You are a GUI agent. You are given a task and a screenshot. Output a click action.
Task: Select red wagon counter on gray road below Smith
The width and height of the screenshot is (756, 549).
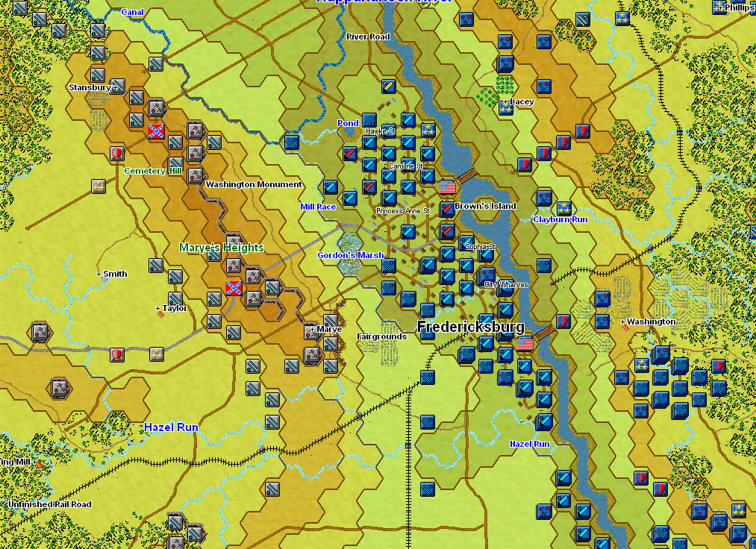pos(117,355)
